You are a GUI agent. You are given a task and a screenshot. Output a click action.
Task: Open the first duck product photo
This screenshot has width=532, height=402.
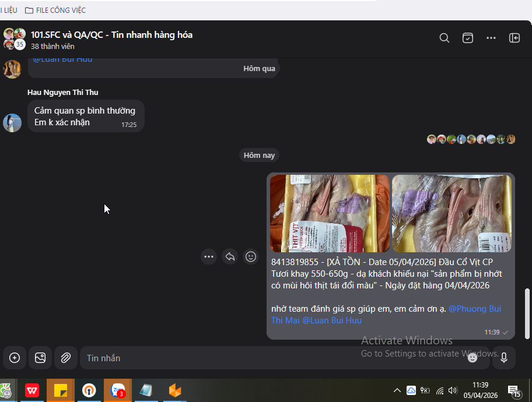coord(330,213)
